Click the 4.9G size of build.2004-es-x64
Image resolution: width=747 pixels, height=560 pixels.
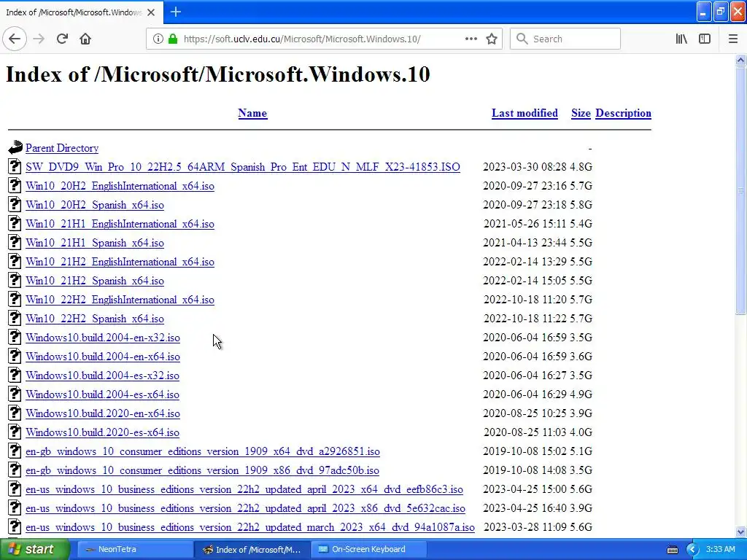(581, 394)
